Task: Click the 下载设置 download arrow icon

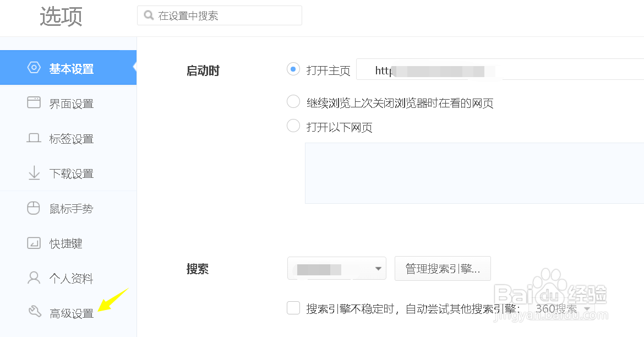Action: click(x=34, y=172)
